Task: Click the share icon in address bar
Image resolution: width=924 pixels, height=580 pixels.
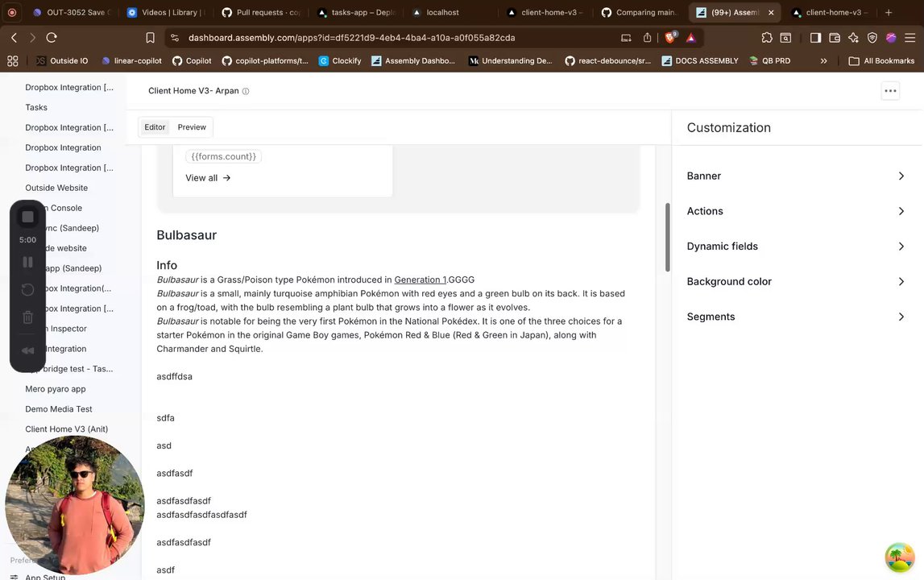Action: click(x=647, y=38)
